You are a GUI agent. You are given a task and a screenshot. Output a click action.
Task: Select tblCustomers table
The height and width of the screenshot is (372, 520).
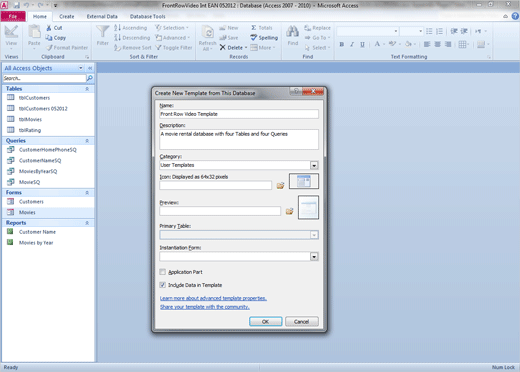tap(34, 98)
